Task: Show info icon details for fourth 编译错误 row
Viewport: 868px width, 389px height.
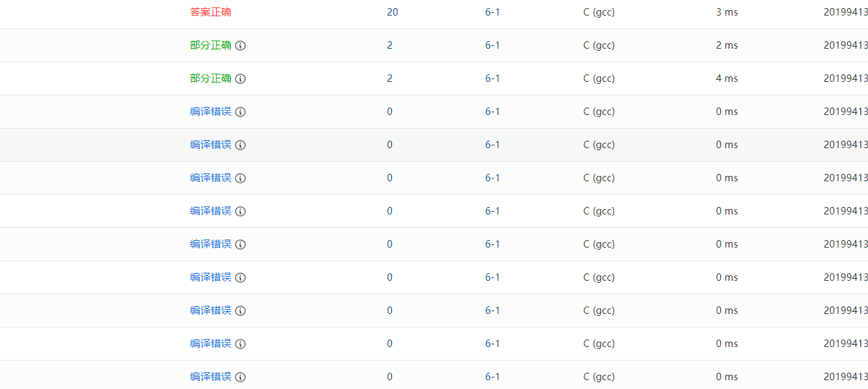Action: click(x=240, y=212)
